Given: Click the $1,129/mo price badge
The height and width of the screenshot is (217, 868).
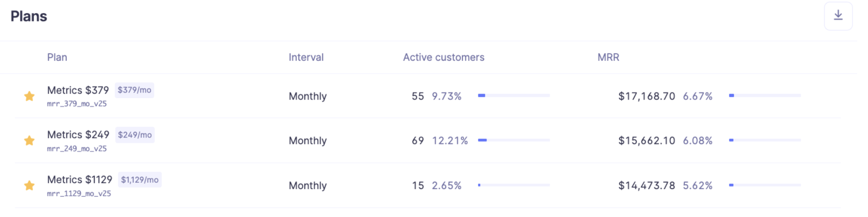Looking at the screenshot, I should [140, 180].
